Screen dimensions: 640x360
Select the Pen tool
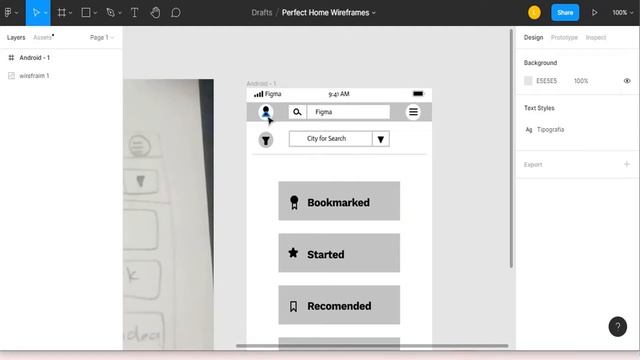pos(110,13)
